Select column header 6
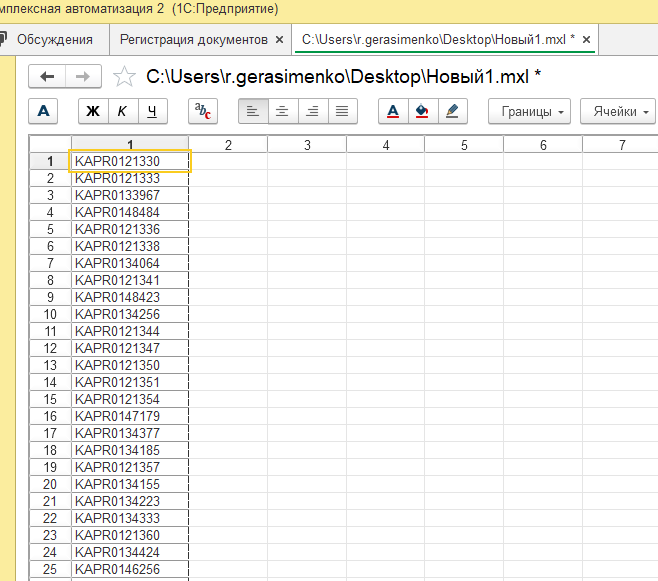The image size is (658, 581). pyautogui.click(x=543, y=145)
